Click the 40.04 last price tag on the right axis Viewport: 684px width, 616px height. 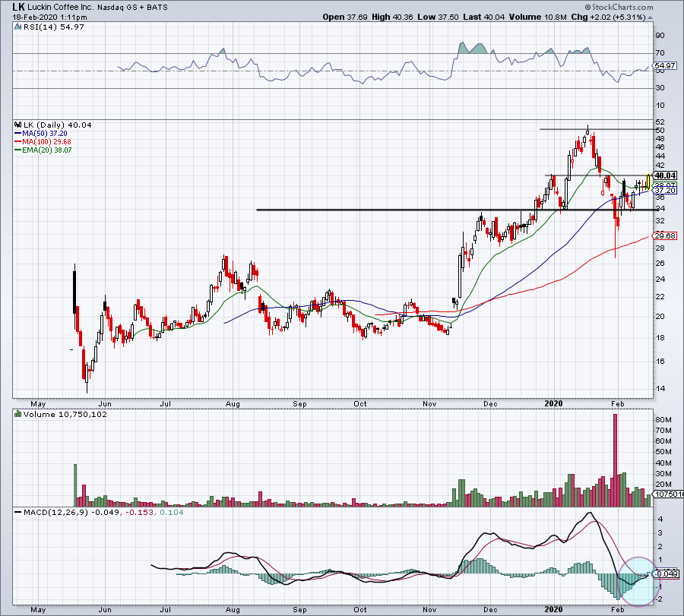coord(665,175)
